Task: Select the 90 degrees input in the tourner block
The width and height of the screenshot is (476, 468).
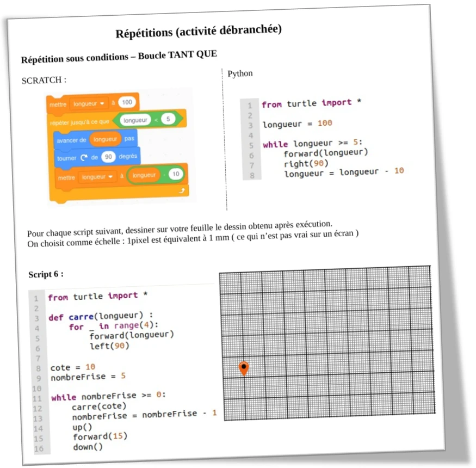Action: 108,157
